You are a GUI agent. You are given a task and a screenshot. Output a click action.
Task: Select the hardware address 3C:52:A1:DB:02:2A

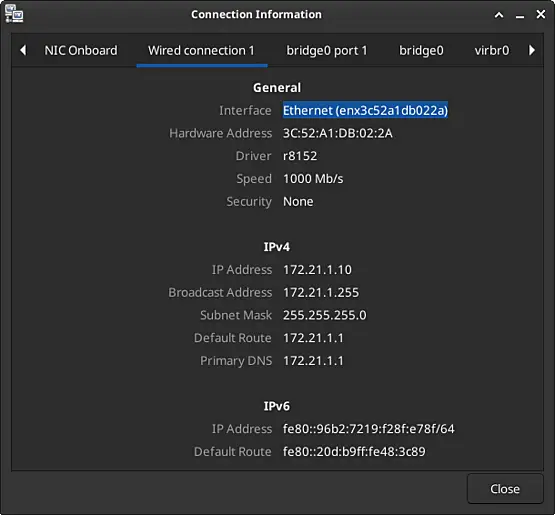337,133
